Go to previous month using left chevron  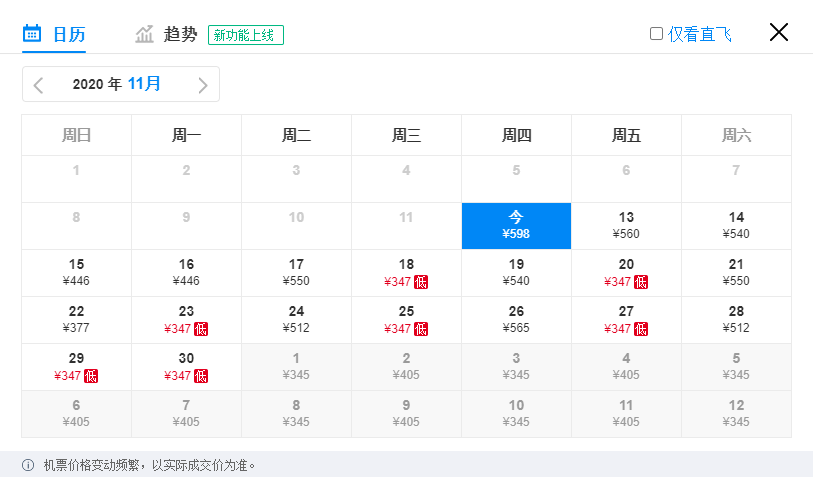(x=39, y=85)
